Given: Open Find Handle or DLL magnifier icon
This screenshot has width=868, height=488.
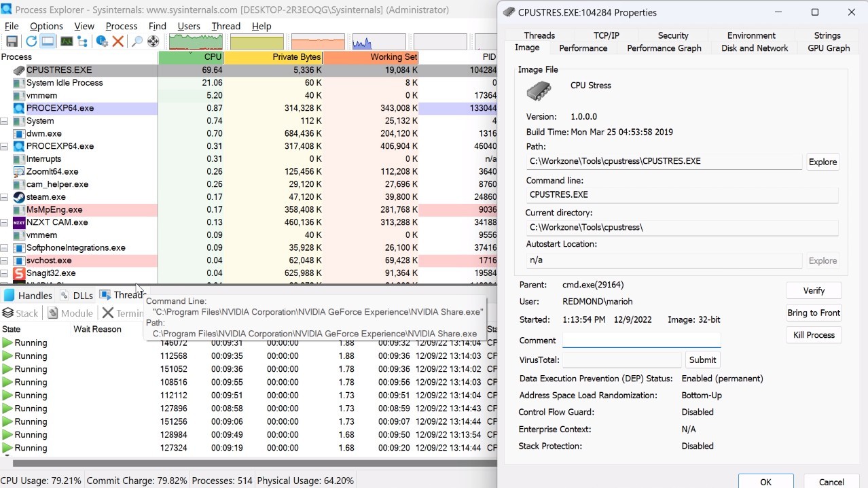Looking at the screenshot, I should pyautogui.click(x=135, y=40).
